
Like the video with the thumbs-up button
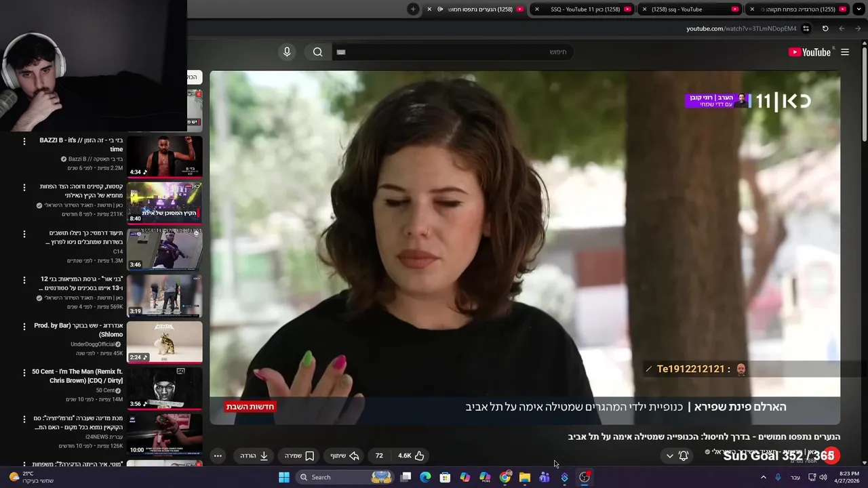pyautogui.click(x=411, y=455)
